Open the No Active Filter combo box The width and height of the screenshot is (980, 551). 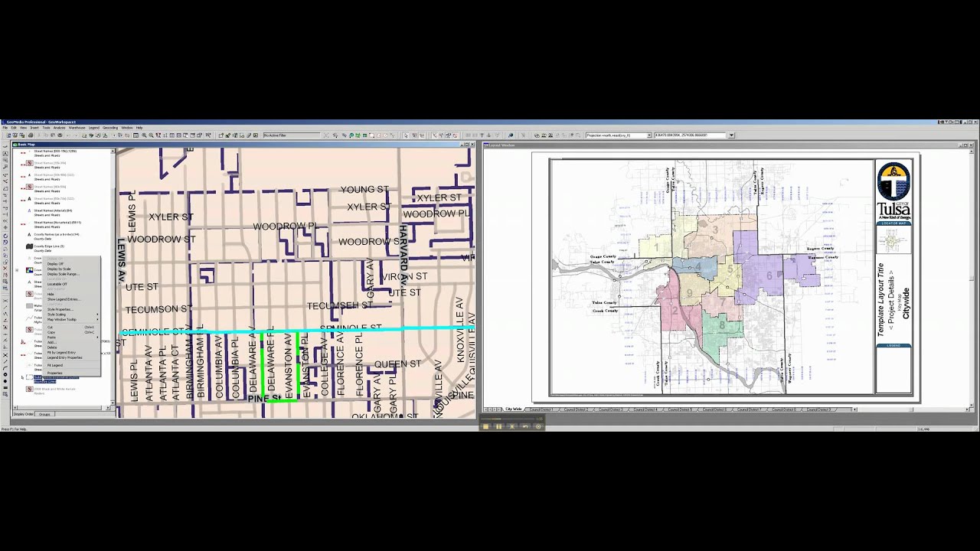(292, 135)
